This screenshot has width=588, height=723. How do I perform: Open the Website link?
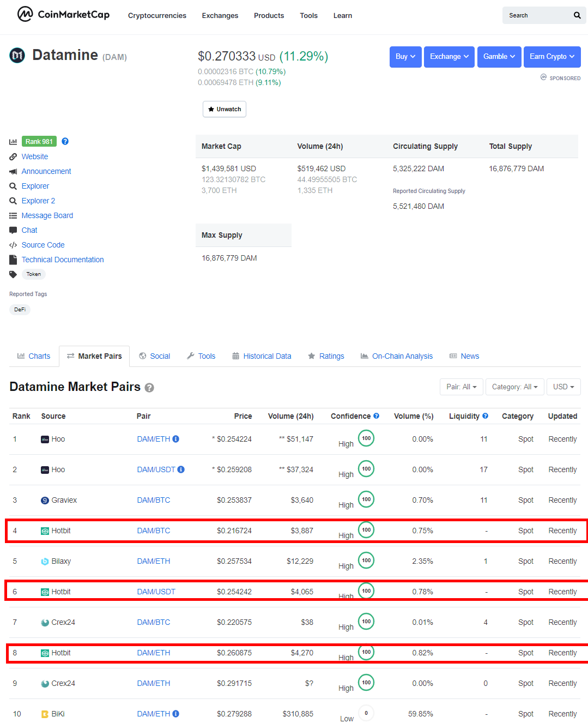[x=35, y=156]
